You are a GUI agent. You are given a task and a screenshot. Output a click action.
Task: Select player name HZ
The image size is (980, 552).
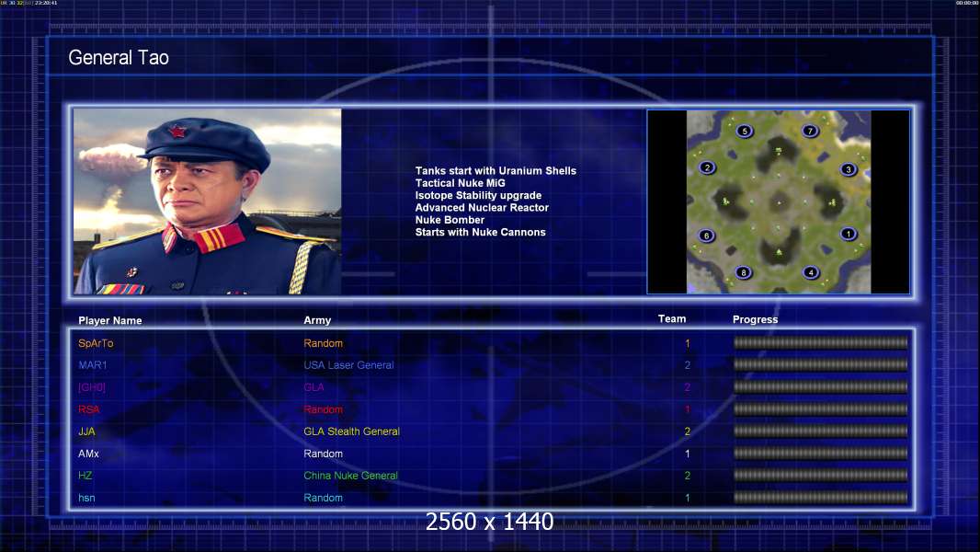85,476
